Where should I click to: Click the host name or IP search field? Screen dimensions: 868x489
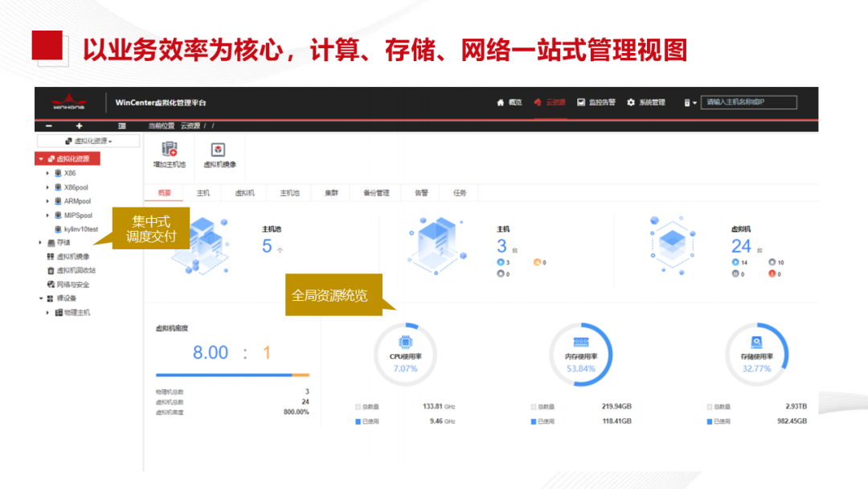pos(748,102)
